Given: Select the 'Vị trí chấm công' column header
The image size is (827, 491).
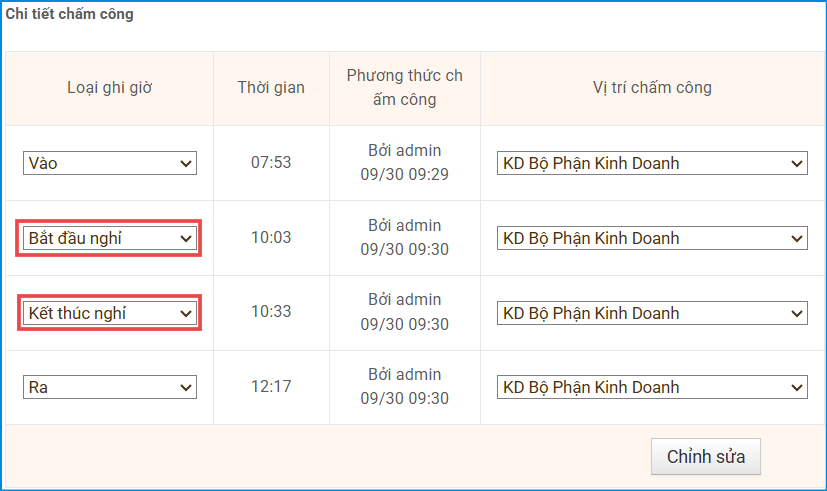Looking at the screenshot, I should click(652, 88).
